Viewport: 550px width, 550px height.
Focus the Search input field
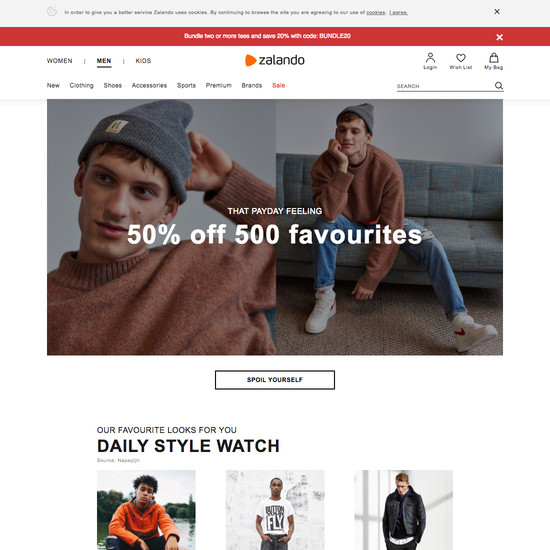tap(445, 86)
